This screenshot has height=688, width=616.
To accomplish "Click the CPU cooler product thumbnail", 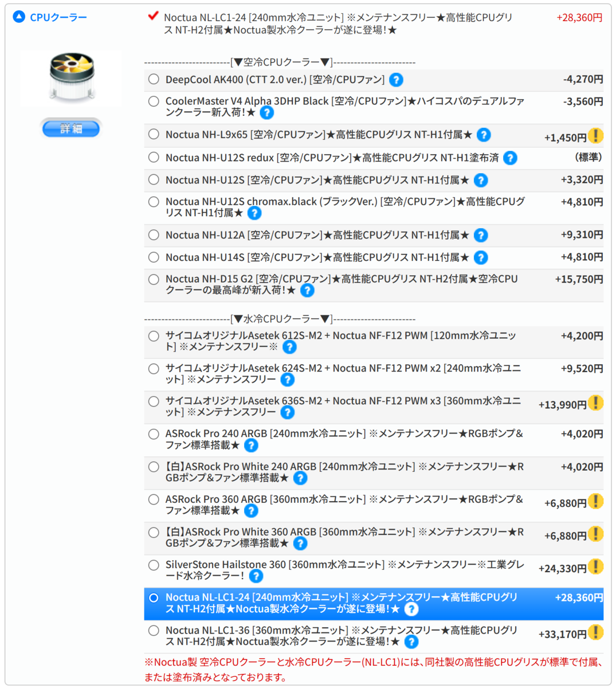I will (x=72, y=77).
